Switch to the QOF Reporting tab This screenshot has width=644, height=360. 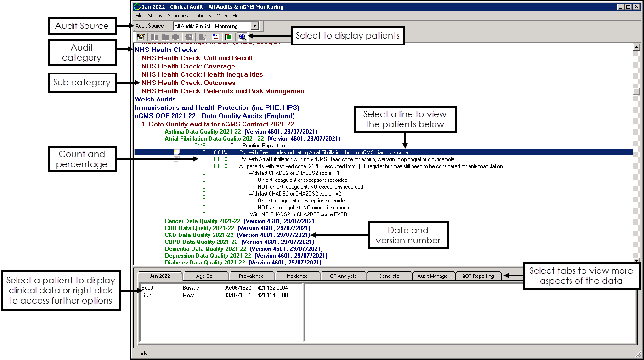tap(478, 276)
